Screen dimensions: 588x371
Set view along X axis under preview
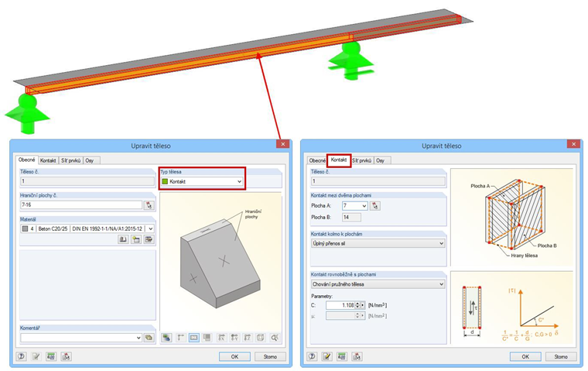[221, 338]
